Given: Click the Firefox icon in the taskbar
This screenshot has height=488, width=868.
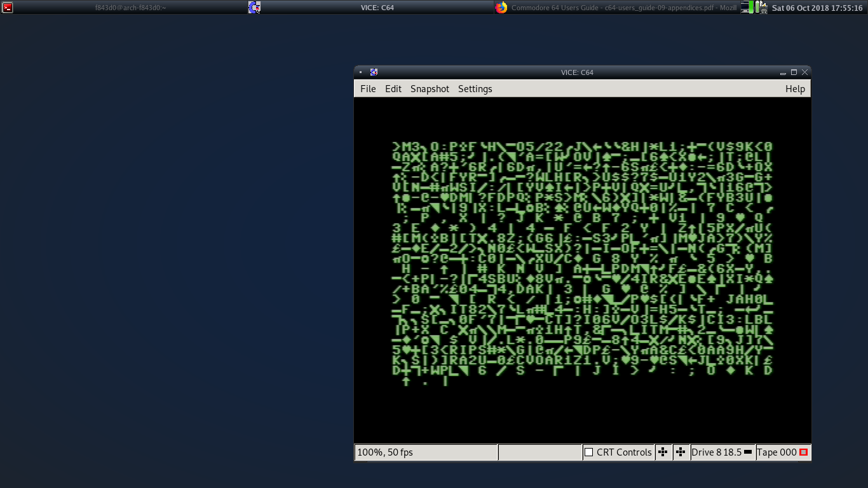Looking at the screenshot, I should coord(501,8).
